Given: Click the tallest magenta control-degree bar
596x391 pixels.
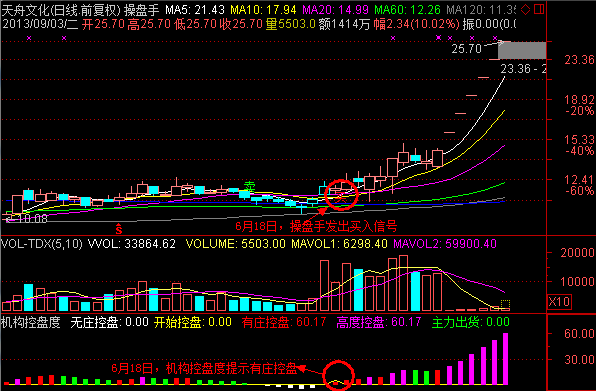Looking at the screenshot, I should (x=506, y=359).
